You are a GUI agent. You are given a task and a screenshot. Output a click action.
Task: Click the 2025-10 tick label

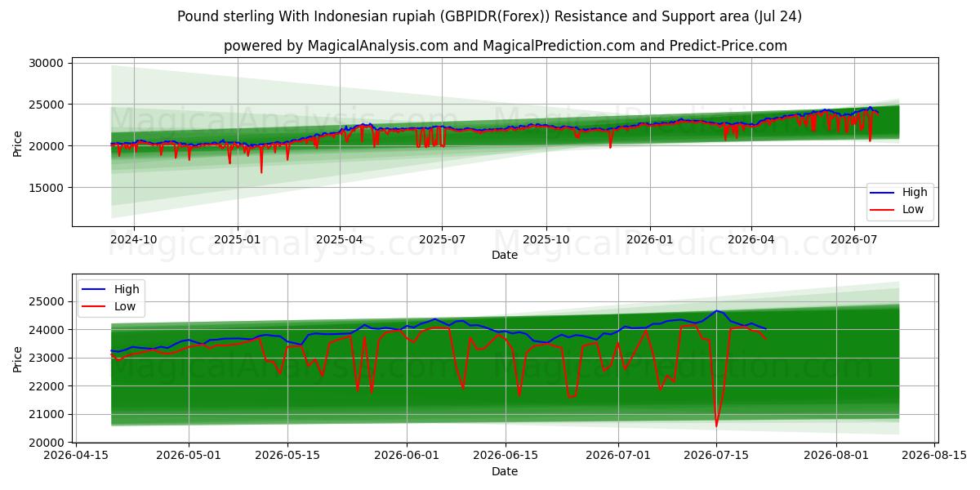click(546, 239)
